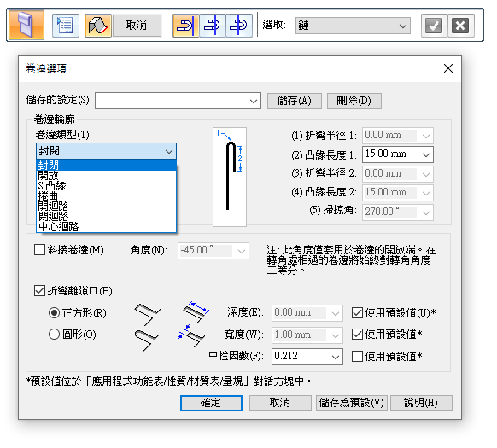Toggle 使用預設值 checkbox for 中性因數

(357, 356)
